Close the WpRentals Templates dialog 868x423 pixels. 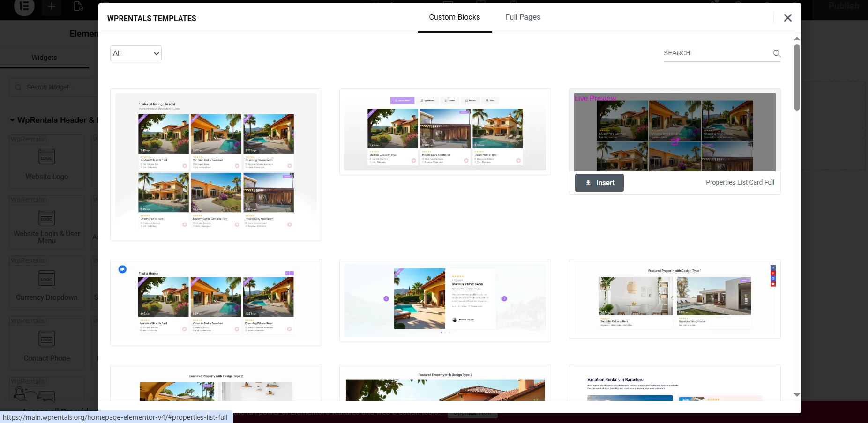(x=787, y=18)
